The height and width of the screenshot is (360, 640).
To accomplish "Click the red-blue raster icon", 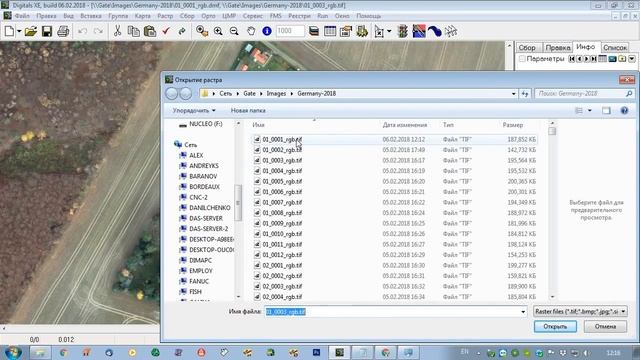I will (x=419, y=31).
